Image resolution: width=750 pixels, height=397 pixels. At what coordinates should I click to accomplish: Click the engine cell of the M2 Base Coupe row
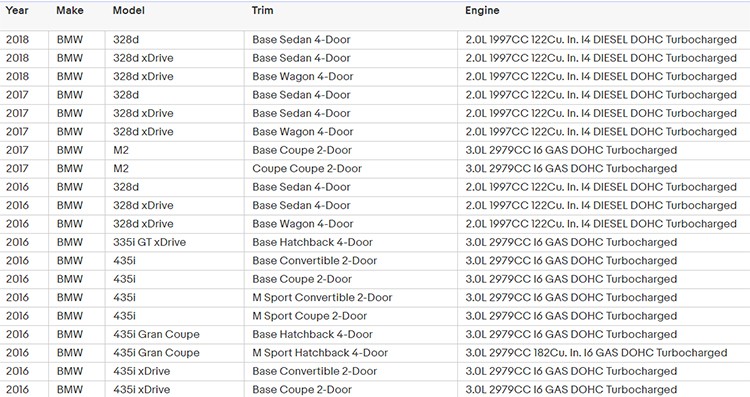pos(571,150)
